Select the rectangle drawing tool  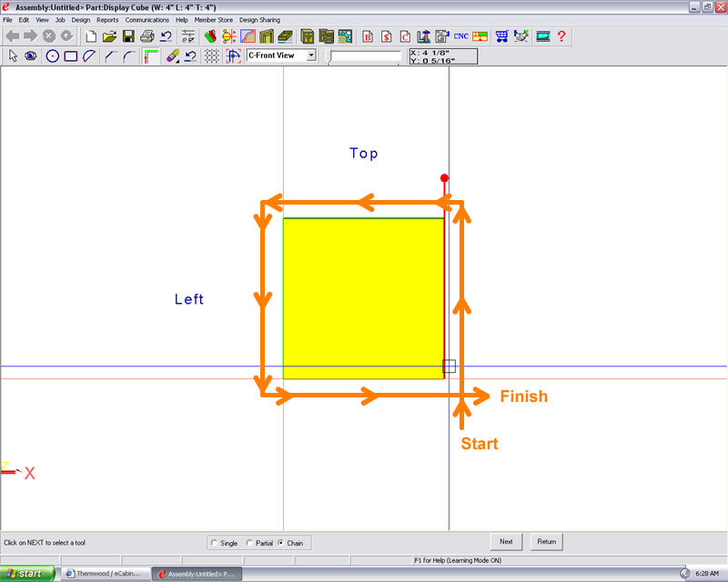click(x=71, y=56)
